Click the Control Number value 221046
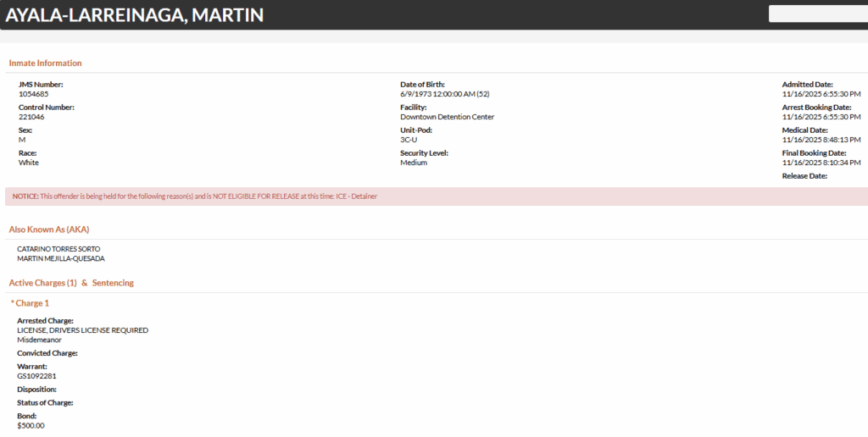Image resolution: width=868 pixels, height=437 pixels. [x=31, y=117]
